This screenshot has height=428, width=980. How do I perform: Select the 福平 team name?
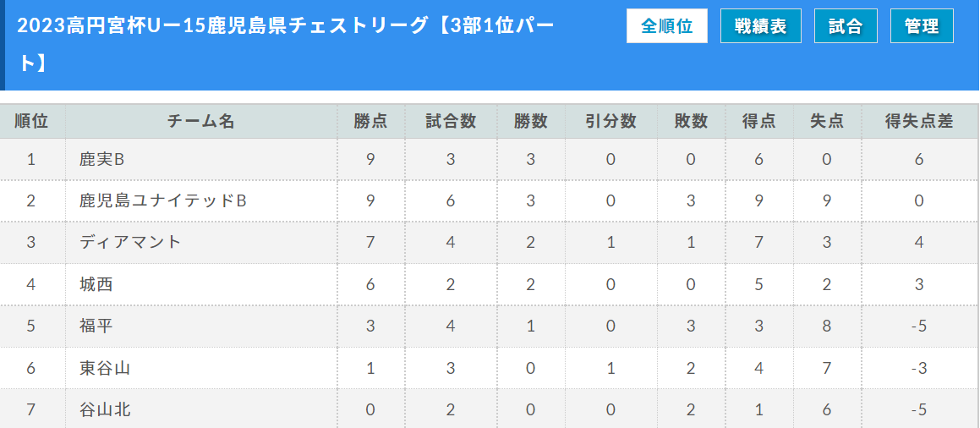[96, 326]
